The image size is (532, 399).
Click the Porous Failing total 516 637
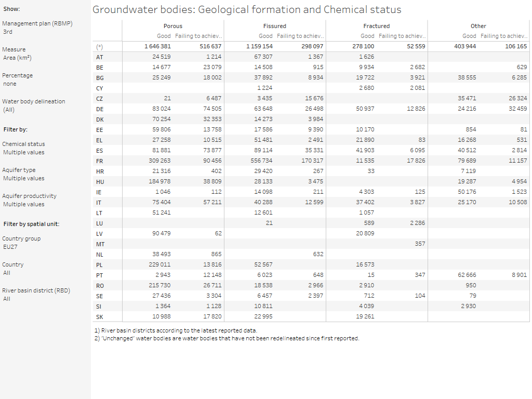point(210,46)
